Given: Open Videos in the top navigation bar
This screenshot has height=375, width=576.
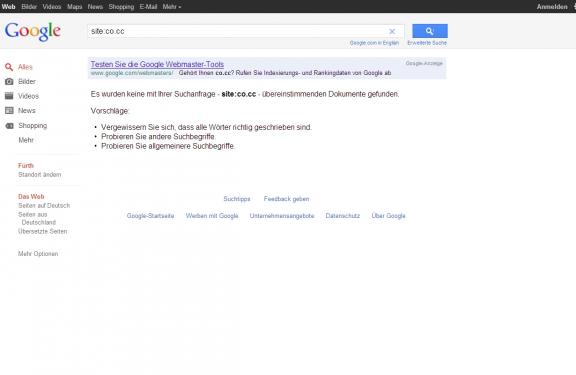Looking at the screenshot, I should 52,7.
